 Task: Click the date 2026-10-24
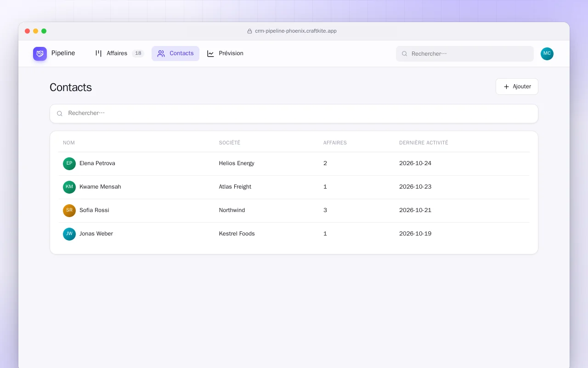point(415,163)
